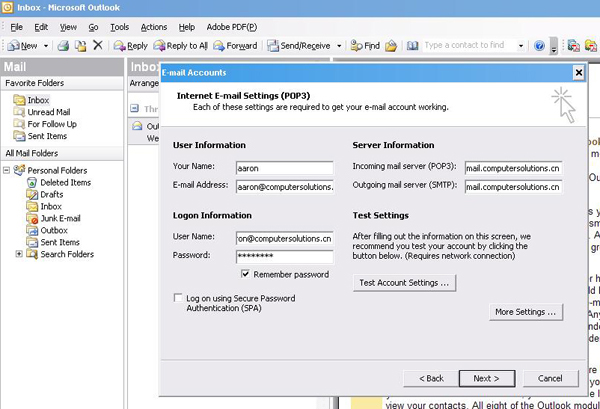Click the Move to Folder icon
Image resolution: width=600 pixels, height=409 pixels.
coord(80,46)
